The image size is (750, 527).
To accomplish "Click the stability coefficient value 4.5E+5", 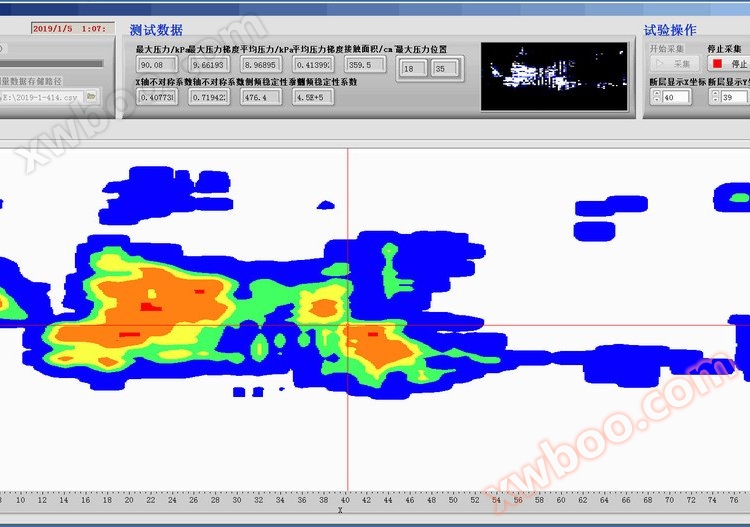I will click(312, 97).
